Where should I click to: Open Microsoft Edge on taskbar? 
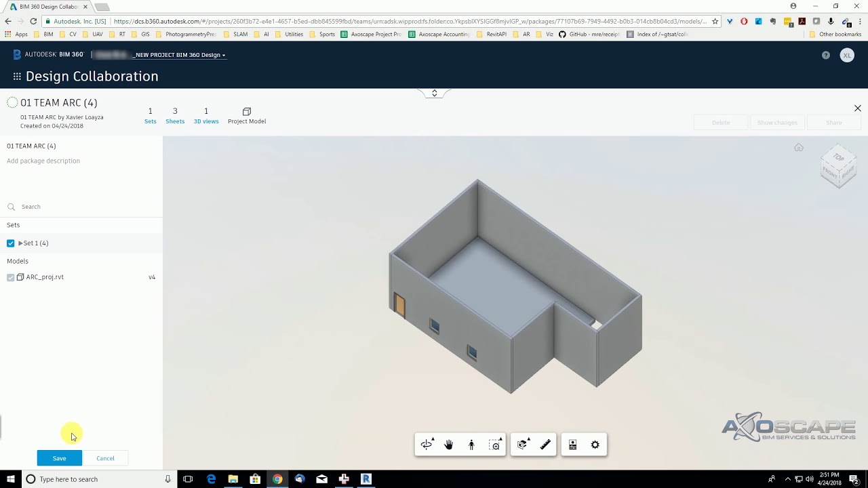[x=211, y=479]
